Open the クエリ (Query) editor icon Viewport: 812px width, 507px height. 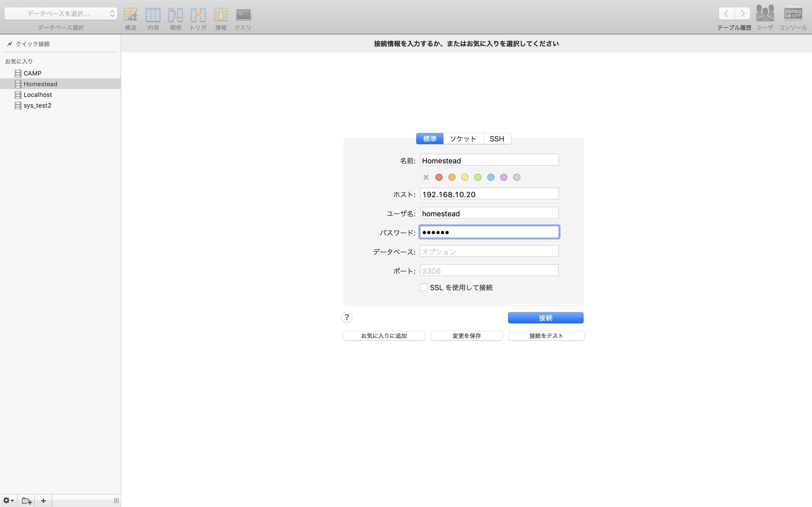[x=243, y=15]
